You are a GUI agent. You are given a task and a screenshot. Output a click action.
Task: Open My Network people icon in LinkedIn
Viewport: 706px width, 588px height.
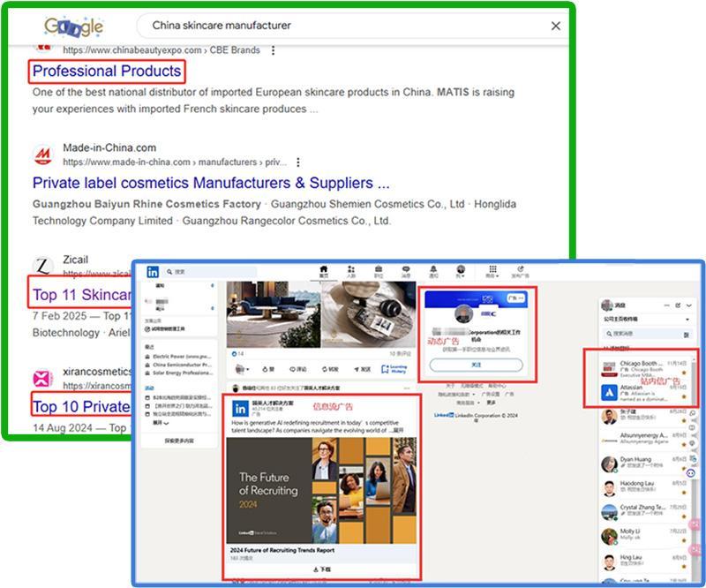[x=351, y=272]
